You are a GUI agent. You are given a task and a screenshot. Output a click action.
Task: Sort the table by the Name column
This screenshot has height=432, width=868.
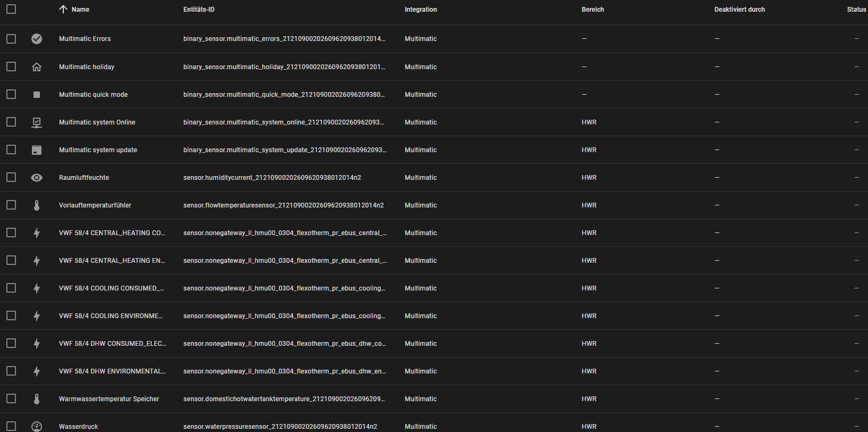click(x=80, y=10)
